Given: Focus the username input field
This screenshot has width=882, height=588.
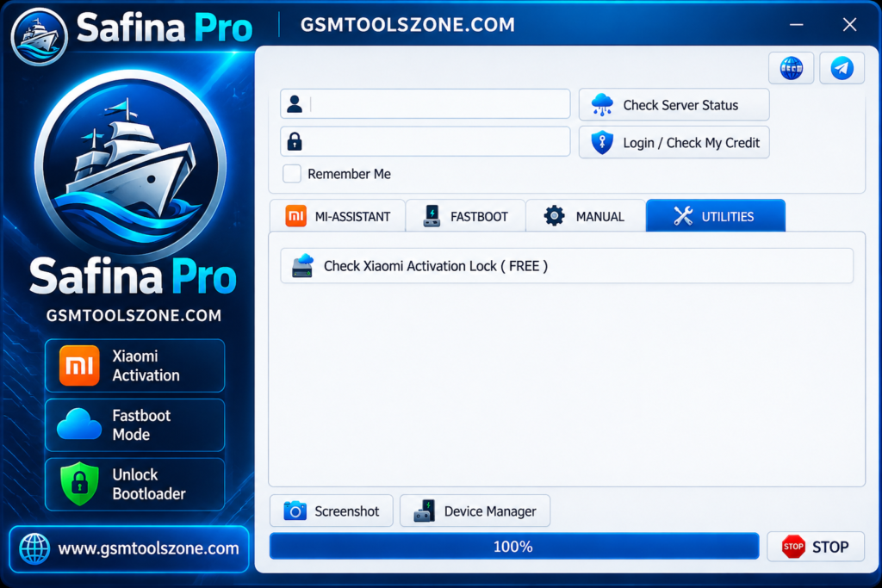Looking at the screenshot, I should pyautogui.click(x=425, y=104).
